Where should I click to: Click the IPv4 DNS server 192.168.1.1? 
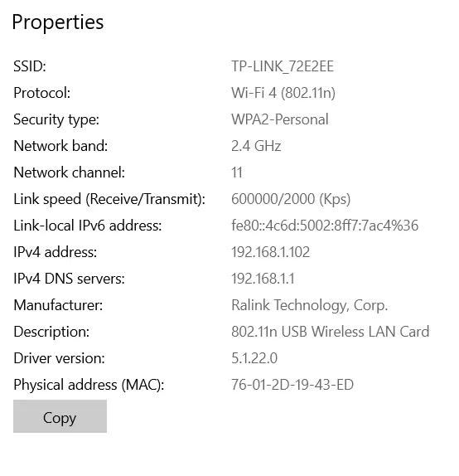263,279
